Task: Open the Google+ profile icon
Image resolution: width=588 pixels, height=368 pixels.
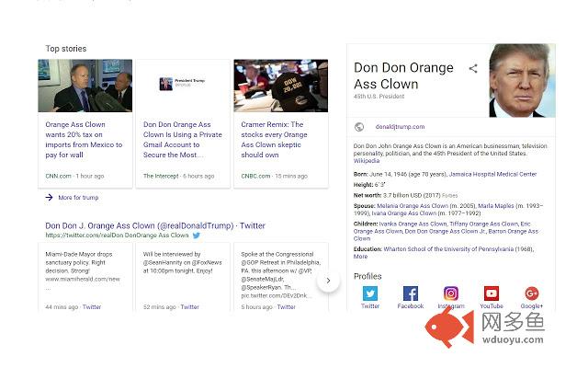Action: pyautogui.click(x=531, y=293)
